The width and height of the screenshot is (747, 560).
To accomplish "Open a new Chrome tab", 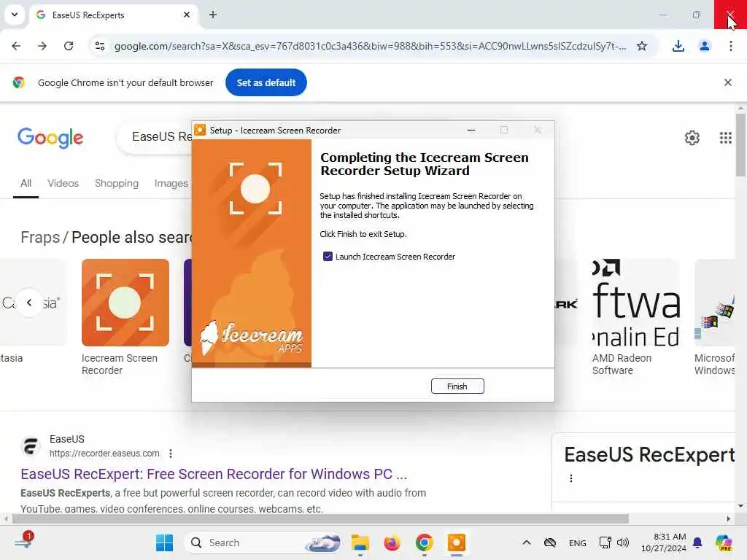I will 213,15.
